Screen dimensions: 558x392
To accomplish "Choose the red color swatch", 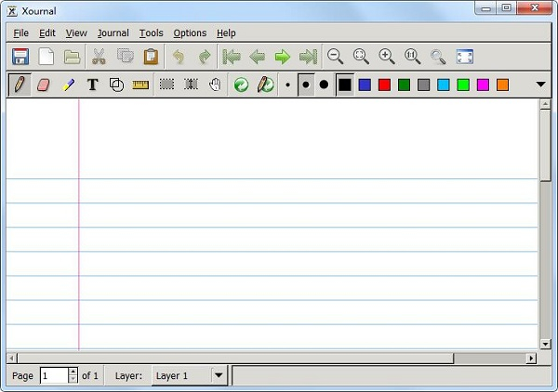I will (384, 85).
